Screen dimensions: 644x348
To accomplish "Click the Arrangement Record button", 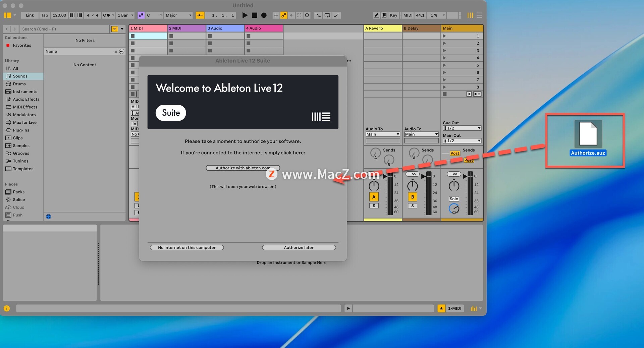I will pyautogui.click(x=264, y=15).
